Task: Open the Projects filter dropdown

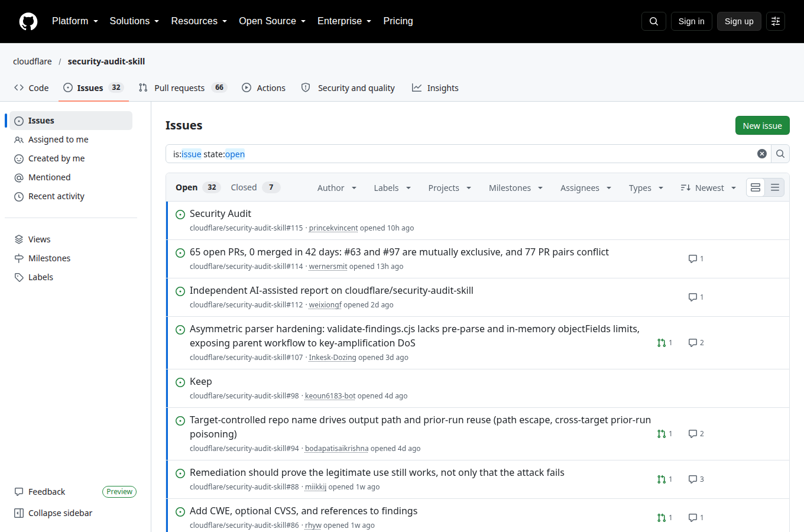Action: [x=449, y=188]
